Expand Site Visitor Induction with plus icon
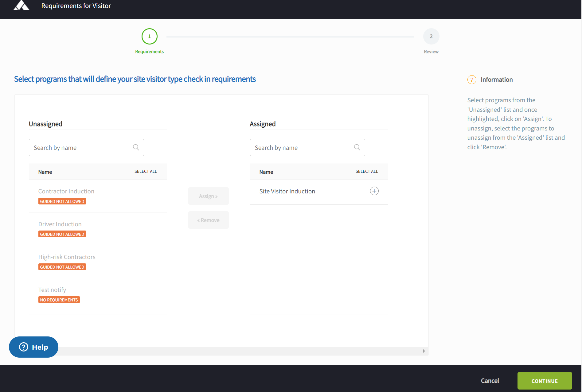This screenshot has height=392, width=582. 374,191
